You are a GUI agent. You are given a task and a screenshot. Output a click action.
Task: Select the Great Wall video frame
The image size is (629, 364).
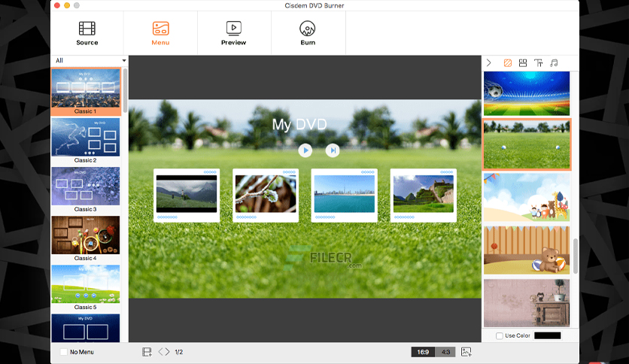click(424, 196)
